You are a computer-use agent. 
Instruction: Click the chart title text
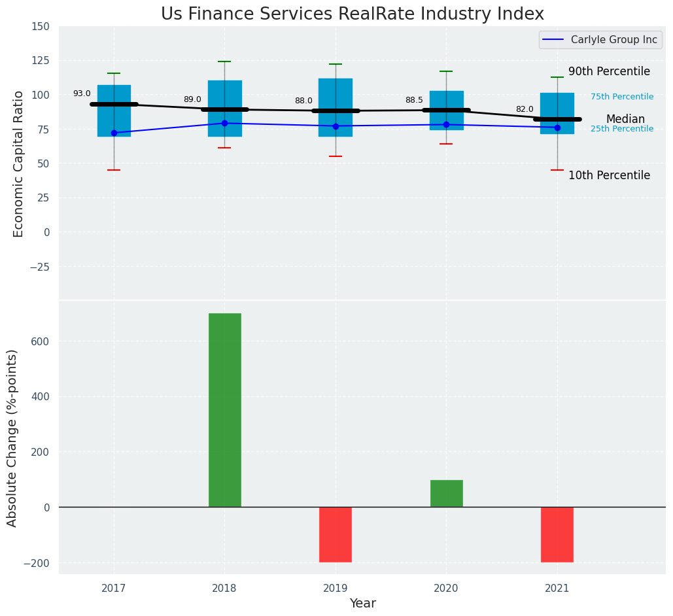click(352, 14)
